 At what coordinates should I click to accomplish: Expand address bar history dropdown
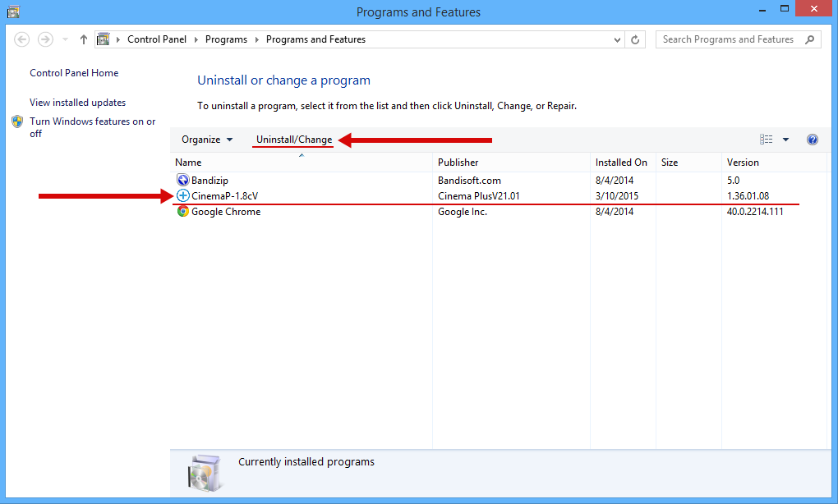(x=617, y=39)
